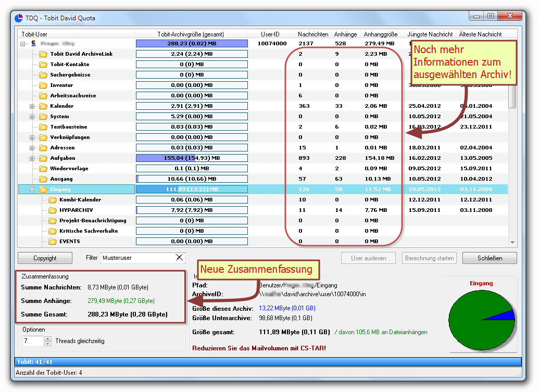Click the Tobit David ArchiveLink folder icon
This screenshot has height=392, width=539.
tap(43, 54)
